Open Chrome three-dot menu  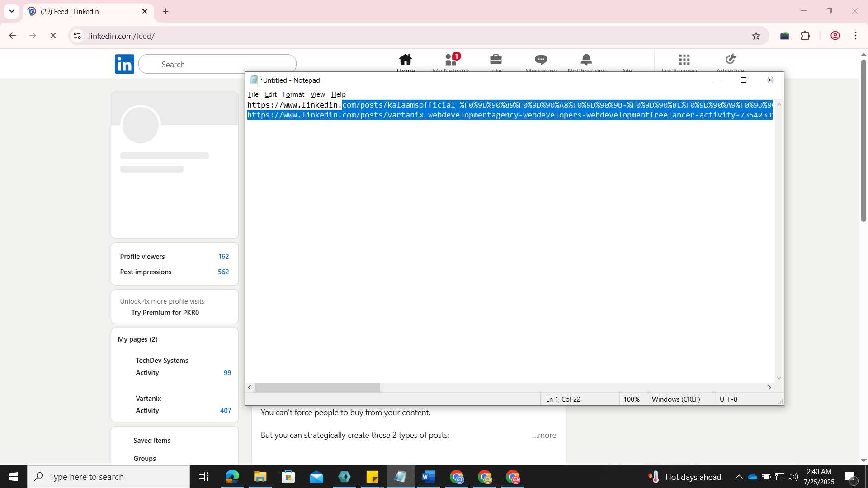[855, 36]
